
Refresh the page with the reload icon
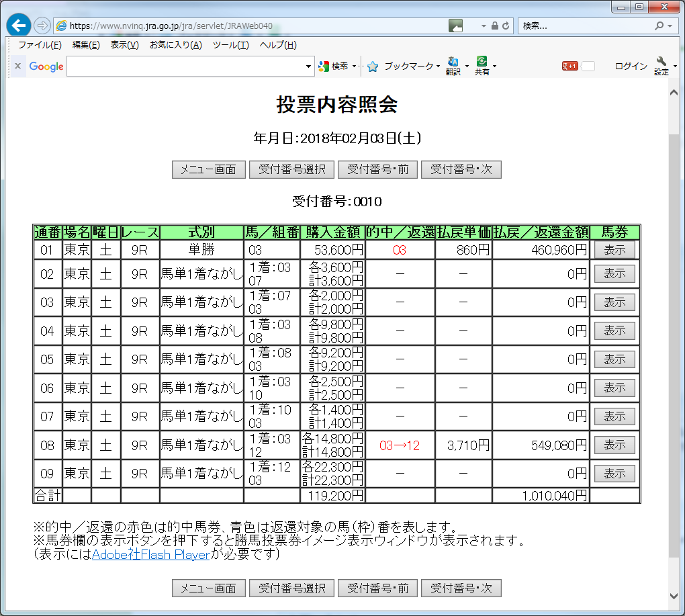[x=506, y=26]
